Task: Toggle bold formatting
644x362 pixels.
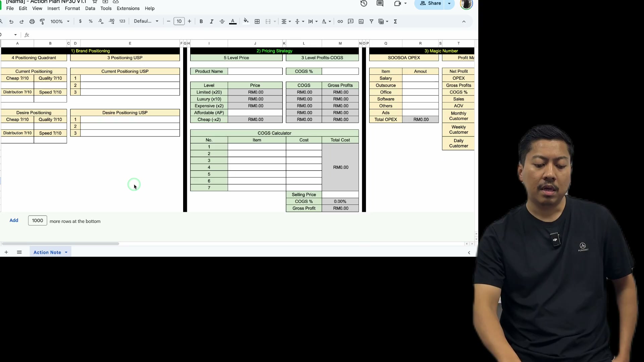Action: (x=201, y=21)
